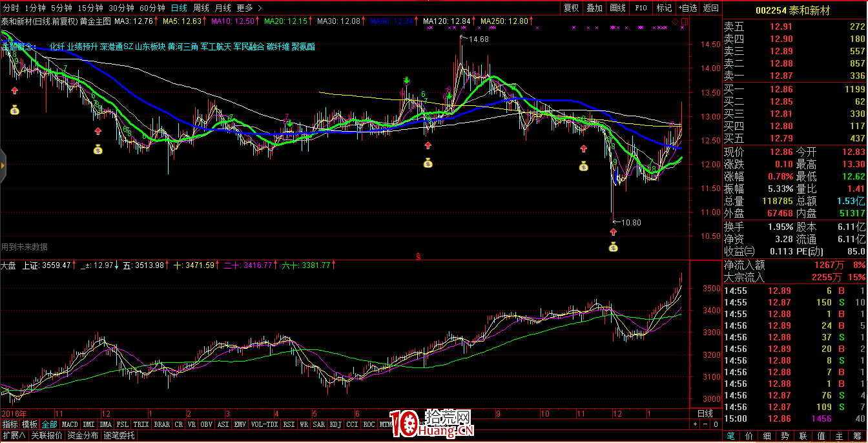Select the 全部 indicator filter

click(49, 424)
